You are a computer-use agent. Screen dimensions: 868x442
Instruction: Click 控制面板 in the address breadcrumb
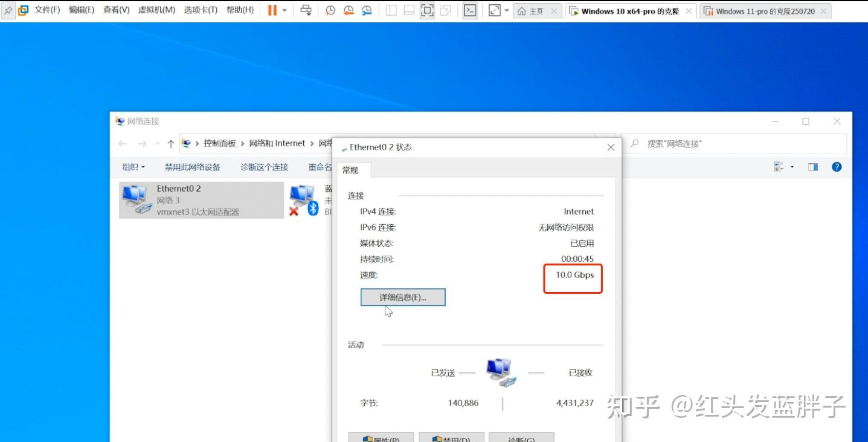pyautogui.click(x=220, y=143)
